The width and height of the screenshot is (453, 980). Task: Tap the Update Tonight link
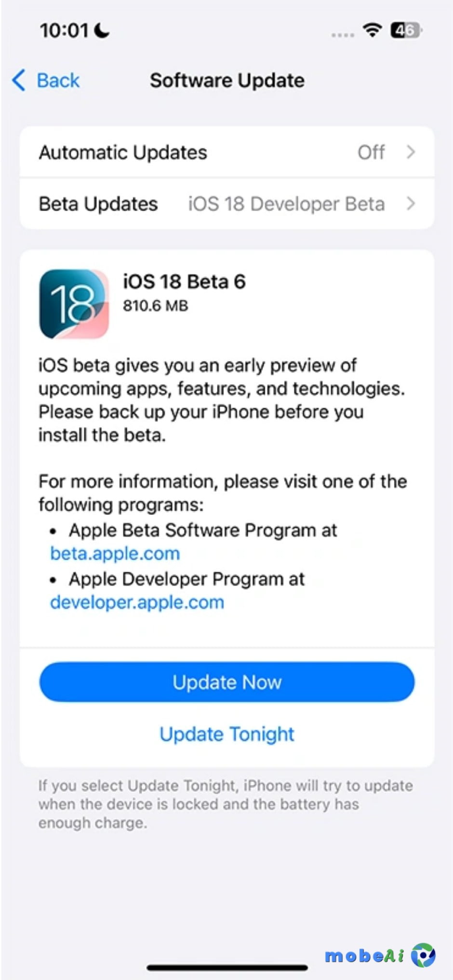click(227, 735)
